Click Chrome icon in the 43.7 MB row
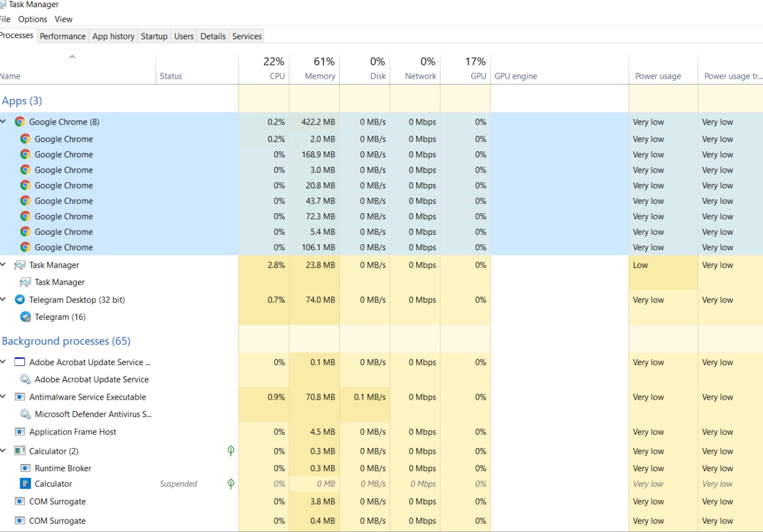Screen dimensions: 763x532 coord(25,201)
